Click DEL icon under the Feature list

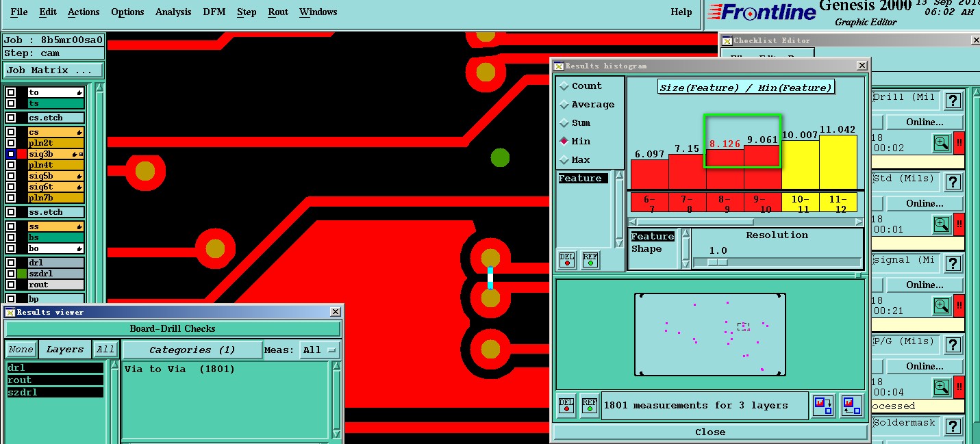(x=567, y=260)
